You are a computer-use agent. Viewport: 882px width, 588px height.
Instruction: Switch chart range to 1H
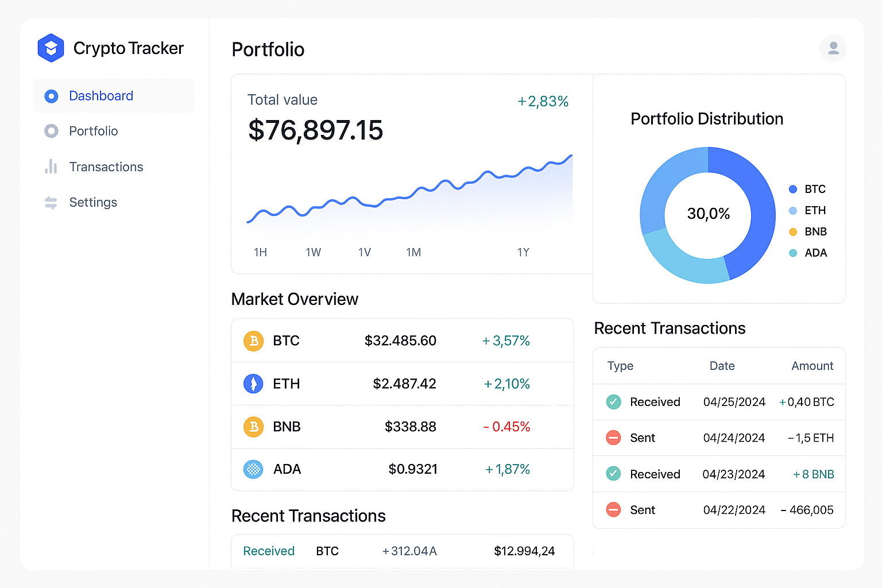pyautogui.click(x=260, y=252)
